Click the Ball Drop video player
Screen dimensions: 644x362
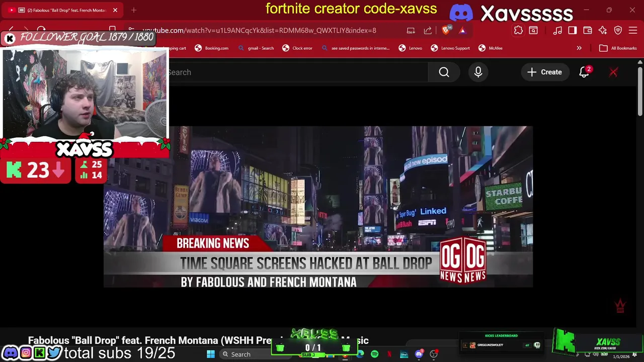point(318,207)
